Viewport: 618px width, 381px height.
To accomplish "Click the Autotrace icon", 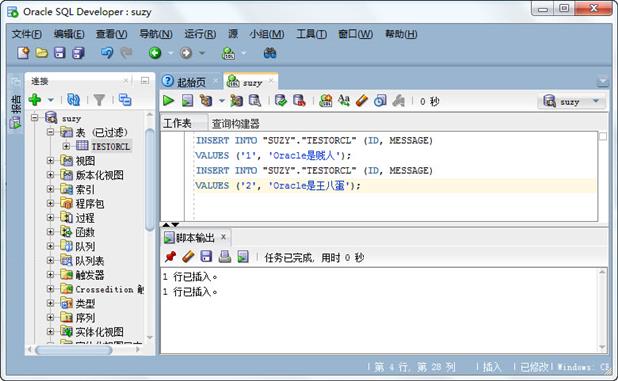I will click(236, 101).
